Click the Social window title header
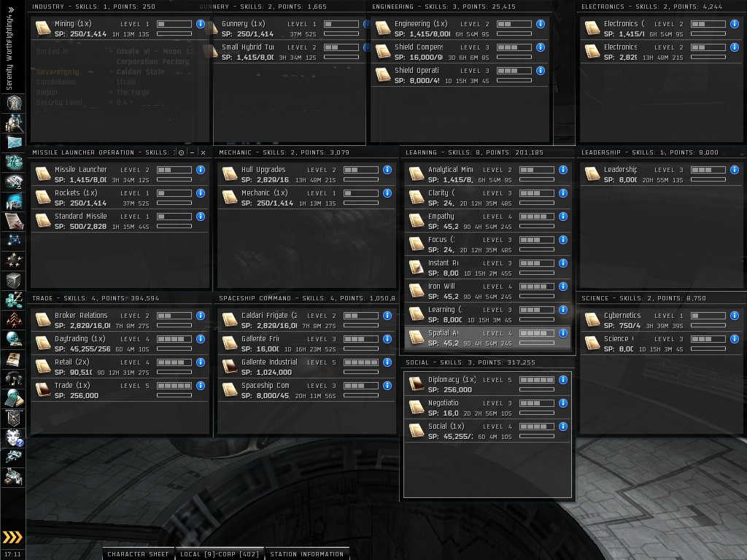 (x=471, y=362)
